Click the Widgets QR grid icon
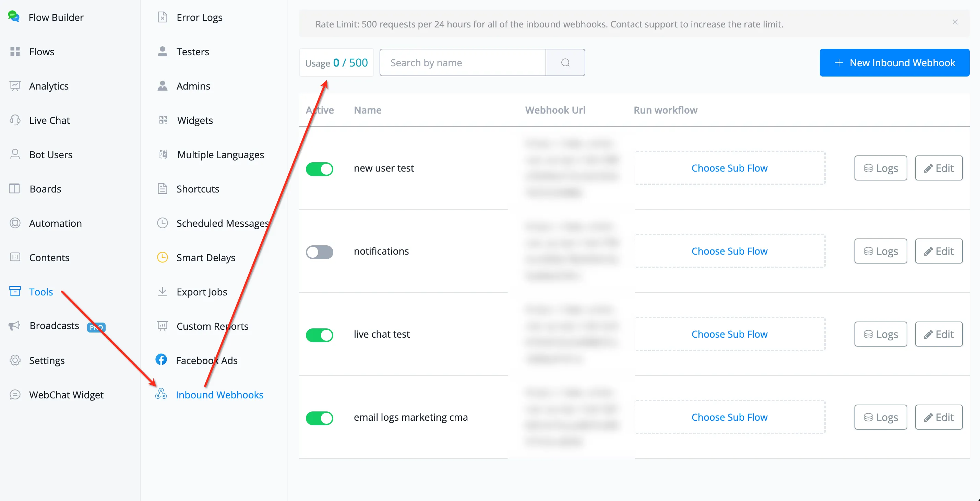980x501 pixels. [163, 120]
